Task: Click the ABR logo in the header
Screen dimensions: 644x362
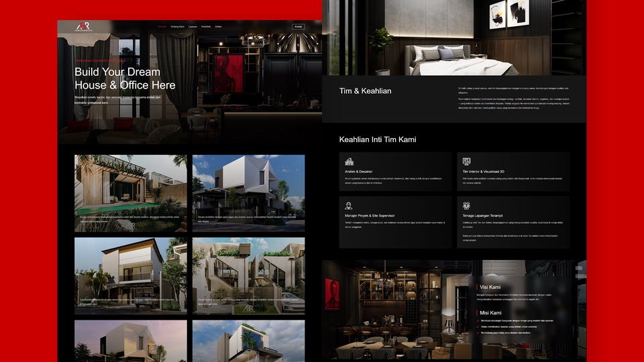Action: [x=83, y=26]
